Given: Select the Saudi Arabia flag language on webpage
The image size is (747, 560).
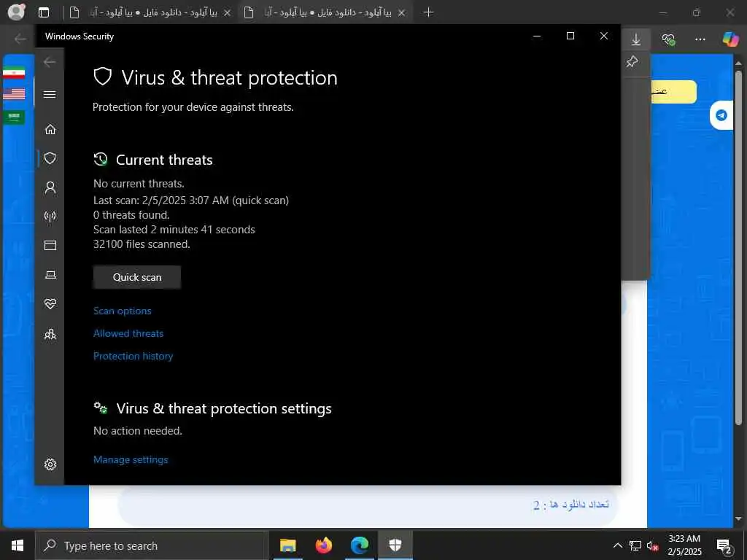Looking at the screenshot, I should [14, 117].
